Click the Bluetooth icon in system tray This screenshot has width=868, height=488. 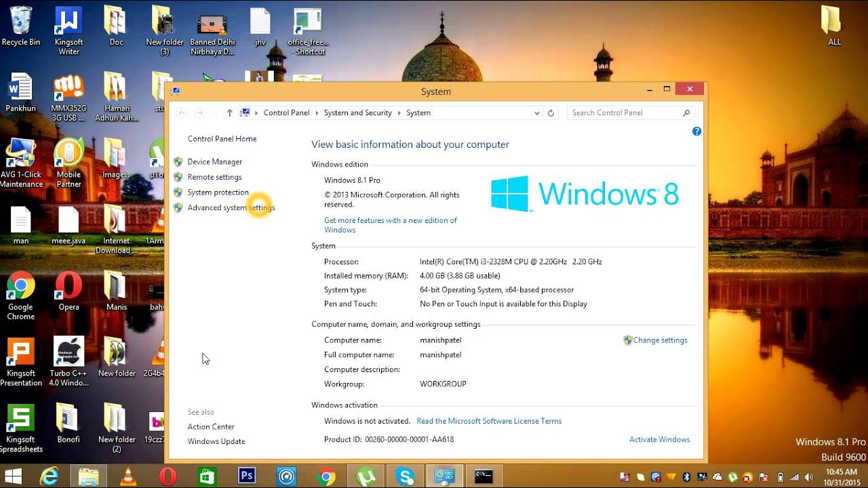[686, 477]
